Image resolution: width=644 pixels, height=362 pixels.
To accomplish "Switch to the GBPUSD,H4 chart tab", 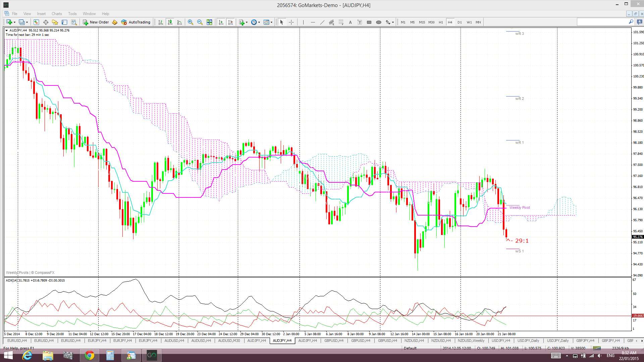I will pyautogui.click(x=334, y=341).
